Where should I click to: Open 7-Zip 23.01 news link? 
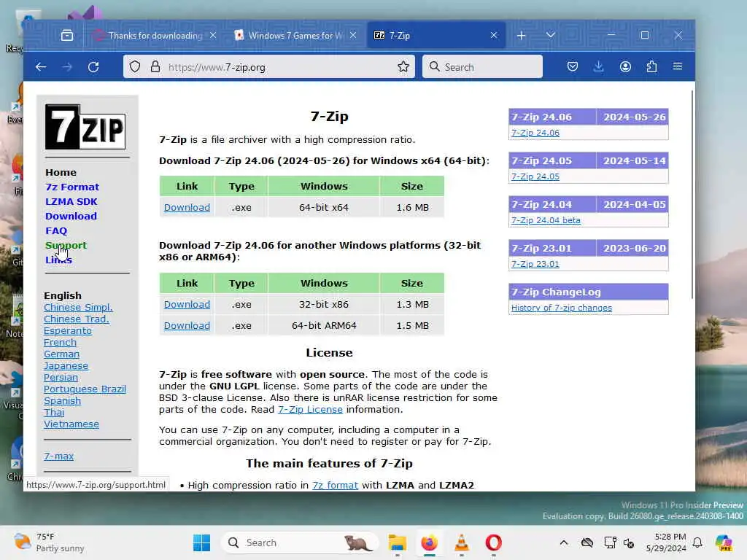click(535, 264)
